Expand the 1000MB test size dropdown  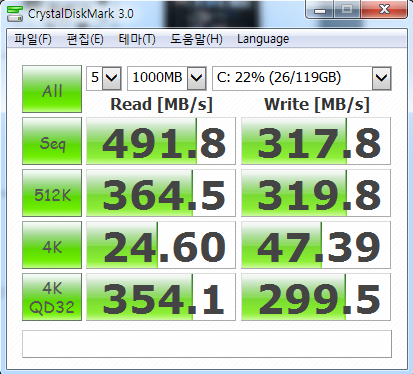coord(196,78)
